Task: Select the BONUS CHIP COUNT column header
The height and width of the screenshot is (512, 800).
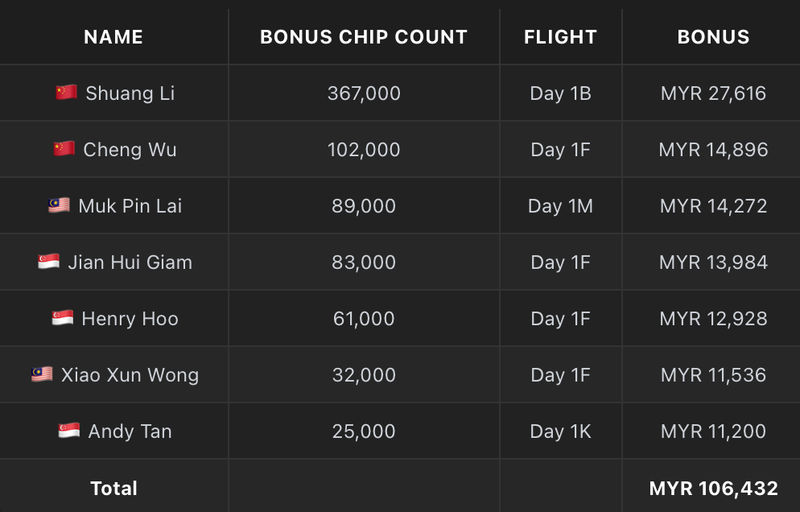Action: 364,37
